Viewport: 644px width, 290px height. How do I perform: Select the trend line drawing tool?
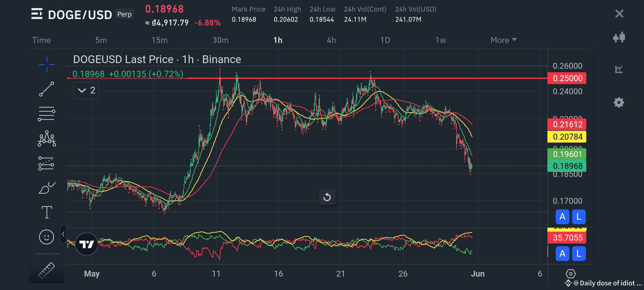[x=47, y=89]
